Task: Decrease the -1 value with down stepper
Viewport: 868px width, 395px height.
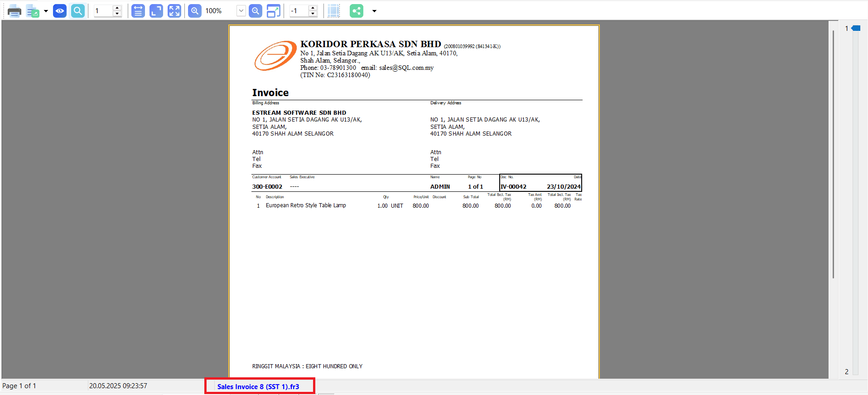Action: 313,14
